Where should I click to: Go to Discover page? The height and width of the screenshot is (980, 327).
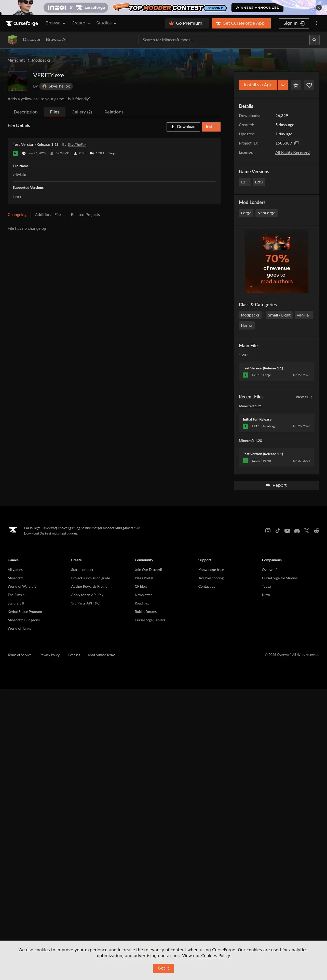pyautogui.click(x=32, y=40)
